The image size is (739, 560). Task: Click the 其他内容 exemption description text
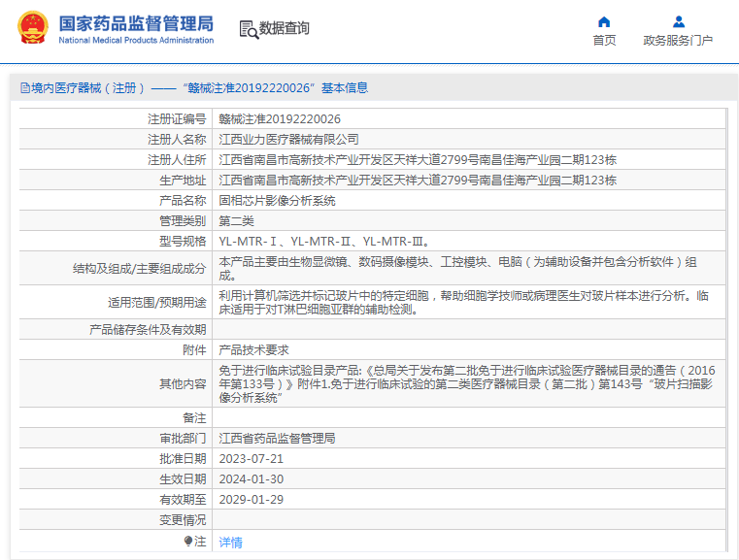tap(467, 384)
